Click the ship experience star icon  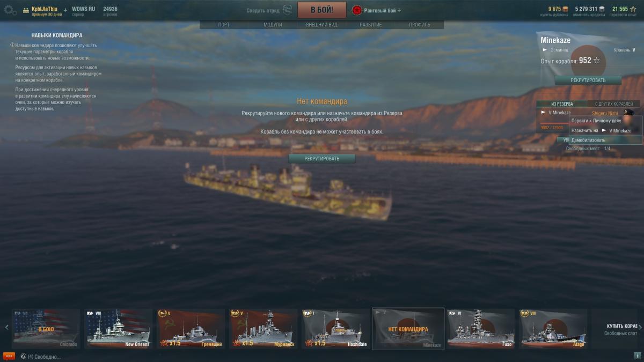point(596,61)
